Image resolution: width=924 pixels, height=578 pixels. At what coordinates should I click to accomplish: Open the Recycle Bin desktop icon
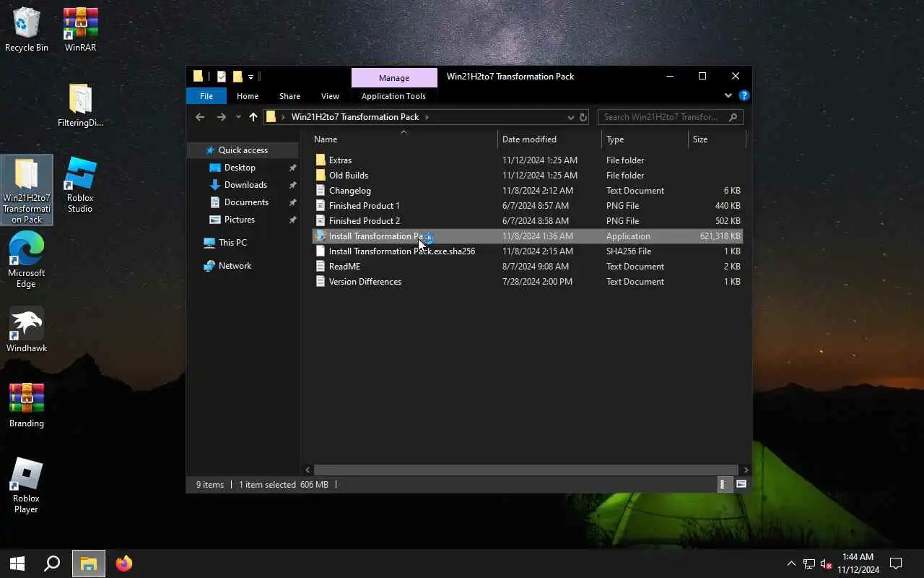click(x=27, y=29)
